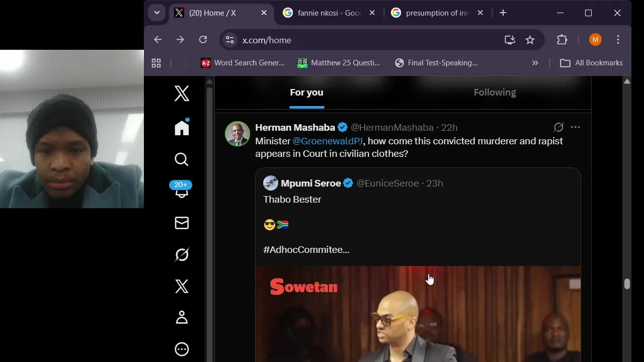
Task: Open @HermanMashaba handle link
Action: coord(392,128)
